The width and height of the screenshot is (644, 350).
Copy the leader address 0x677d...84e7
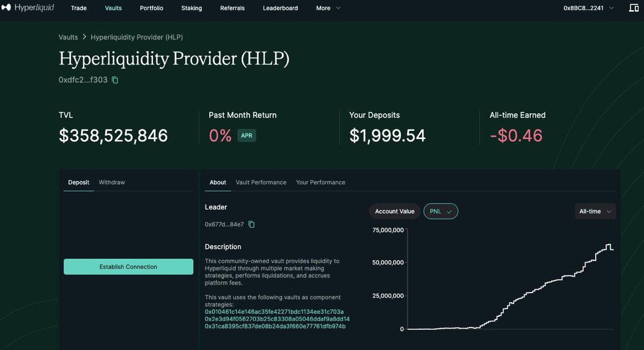[x=251, y=224]
